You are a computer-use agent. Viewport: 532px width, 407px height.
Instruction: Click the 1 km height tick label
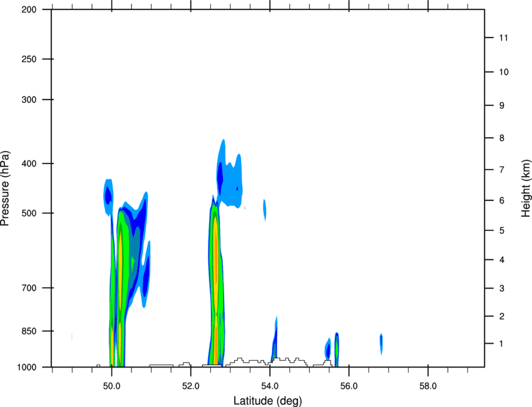click(x=501, y=344)
